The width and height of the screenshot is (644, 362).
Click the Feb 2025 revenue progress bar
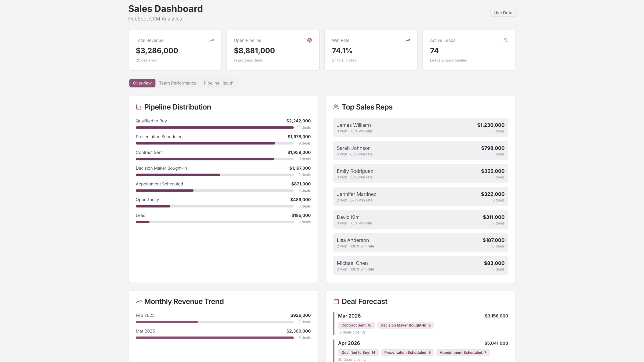pos(215,322)
